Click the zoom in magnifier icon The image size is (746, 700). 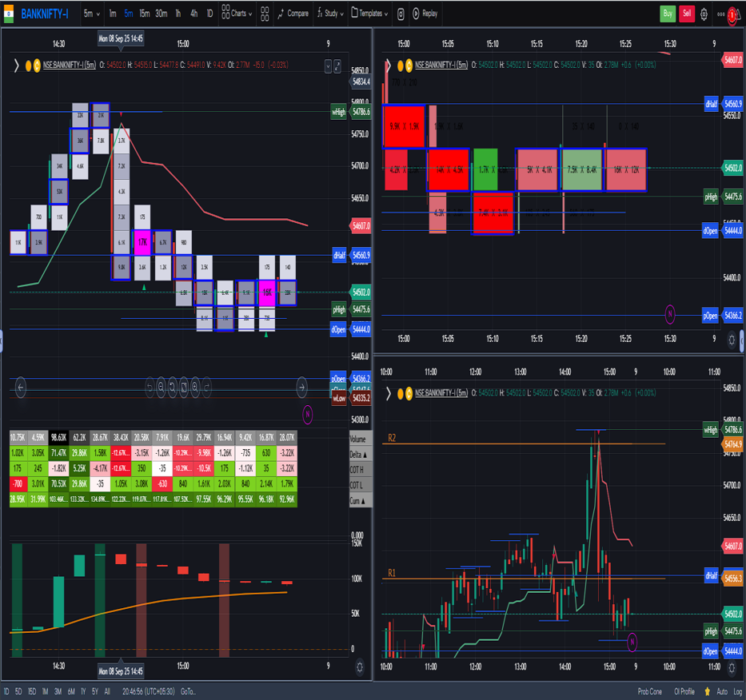[x=195, y=388]
